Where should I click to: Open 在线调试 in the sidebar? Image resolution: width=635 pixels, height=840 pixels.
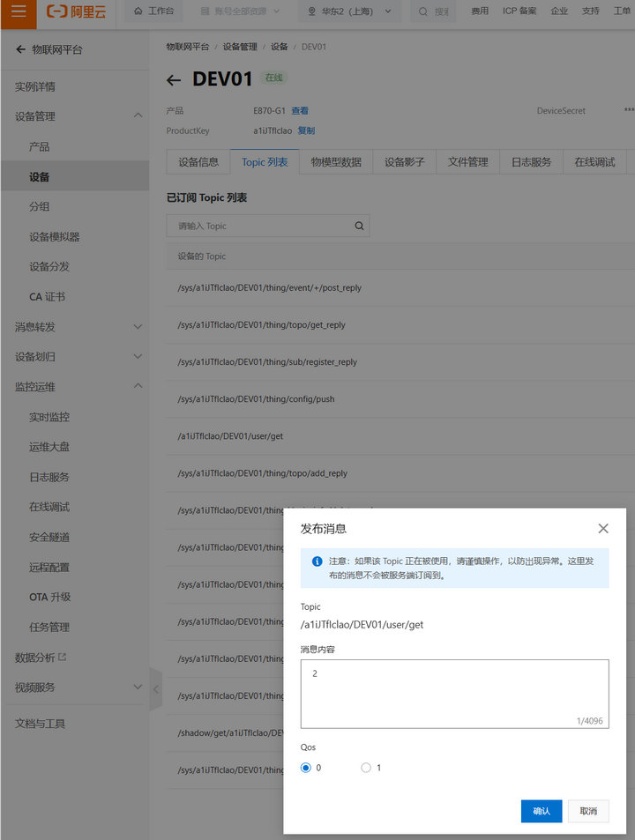point(49,507)
